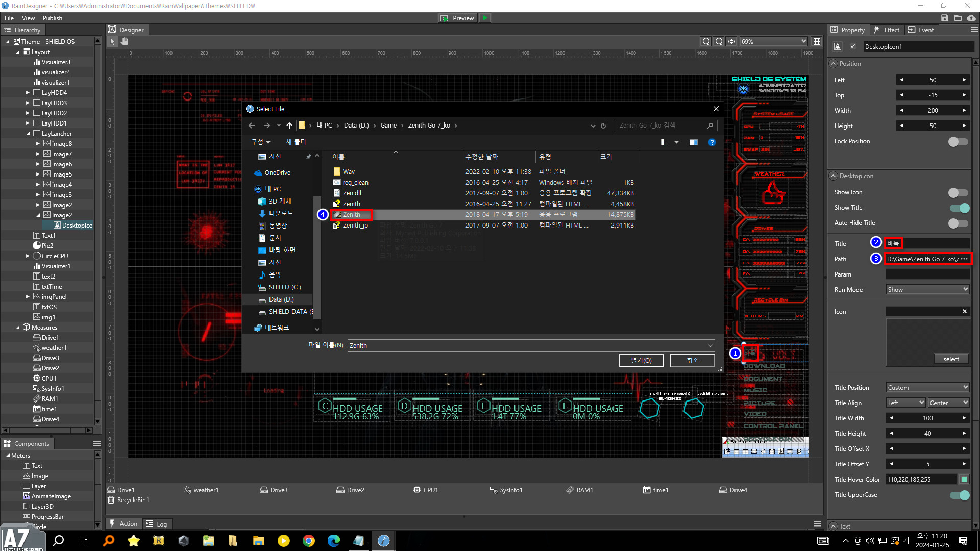The width and height of the screenshot is (980, 551).
Task: Click the file name input field
Action: tap(531, 345)
